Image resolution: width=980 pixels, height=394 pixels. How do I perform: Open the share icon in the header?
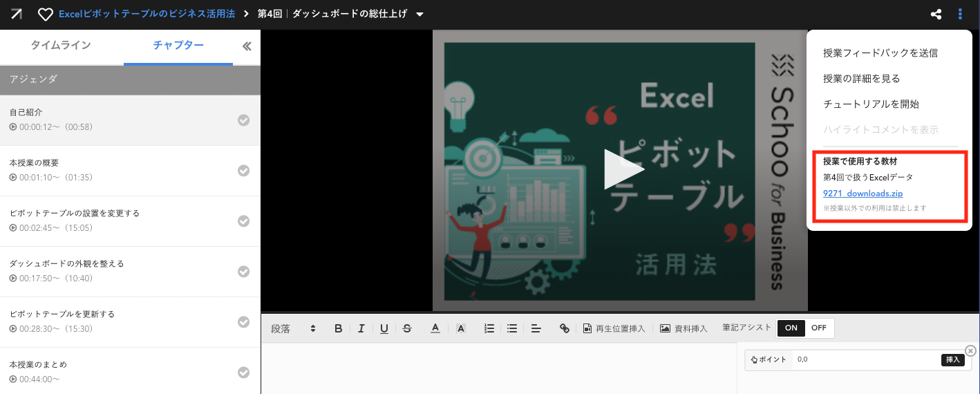[936, 14]
